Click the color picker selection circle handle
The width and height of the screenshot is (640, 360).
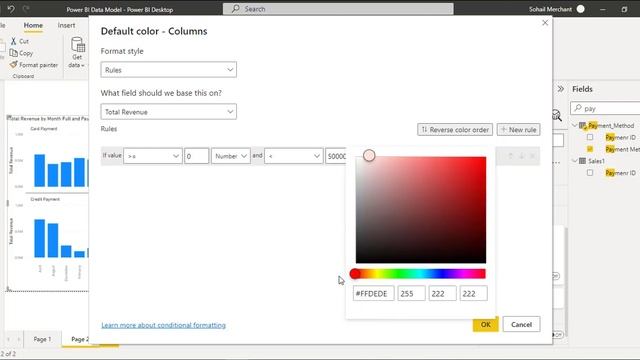(369, 156)
